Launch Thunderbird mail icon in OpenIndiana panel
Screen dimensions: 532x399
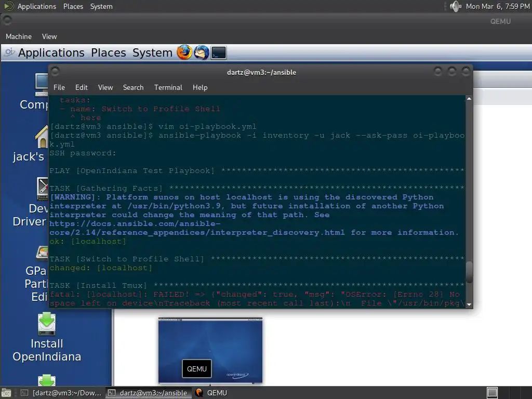[202, 52]
